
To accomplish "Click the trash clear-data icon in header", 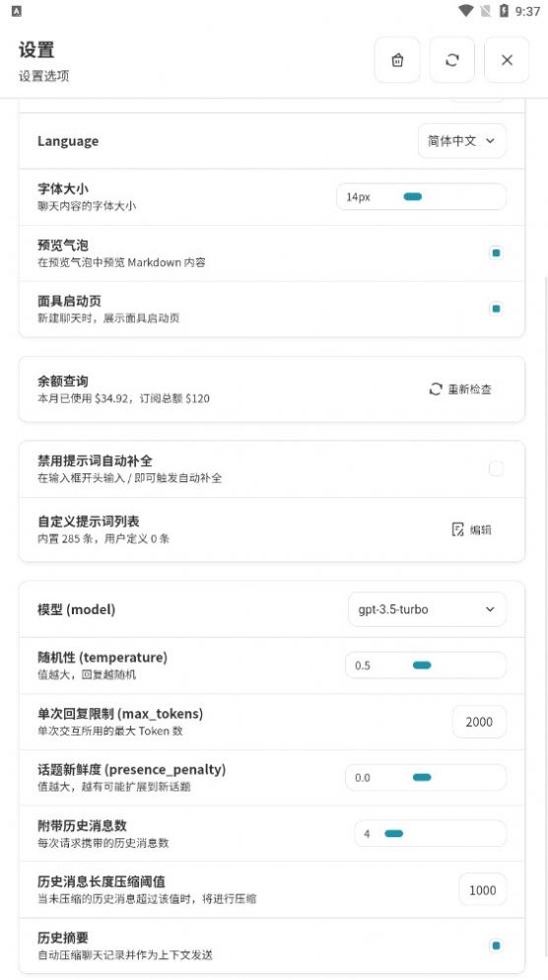I will click(397, 60).
